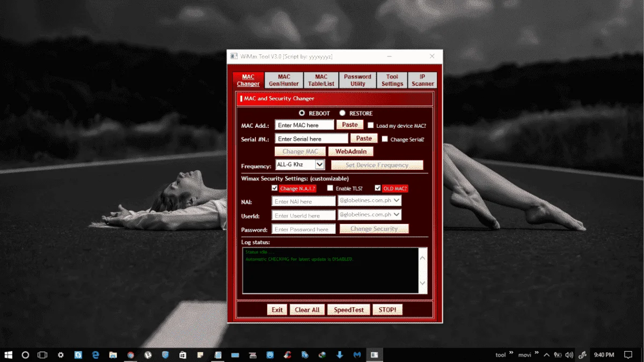Click the log status scrollbar down arrow
Viewport: 644px width, 362px height.
(x=422, y=283)
